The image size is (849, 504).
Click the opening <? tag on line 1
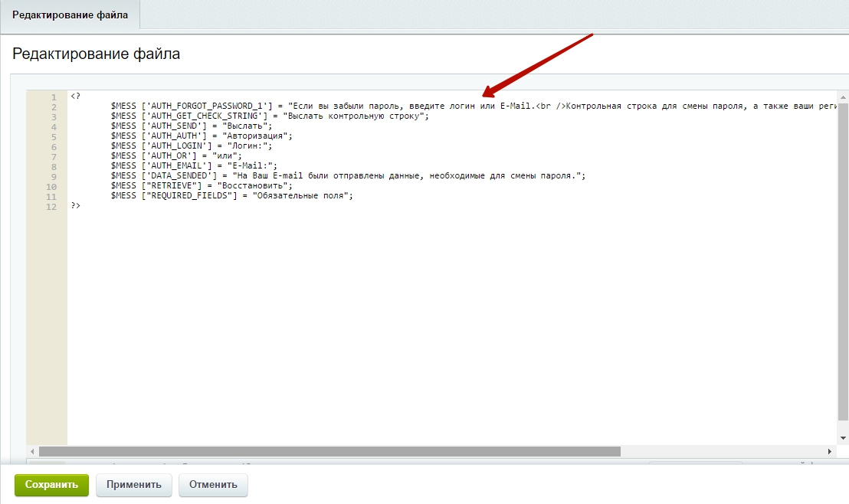tap(75, 97)
